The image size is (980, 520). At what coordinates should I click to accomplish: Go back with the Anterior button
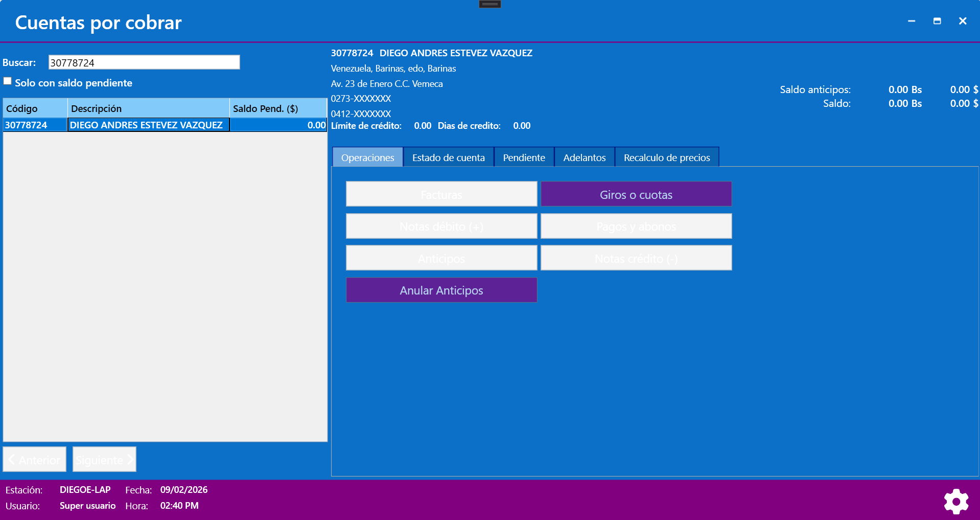(x=34, y=459)
